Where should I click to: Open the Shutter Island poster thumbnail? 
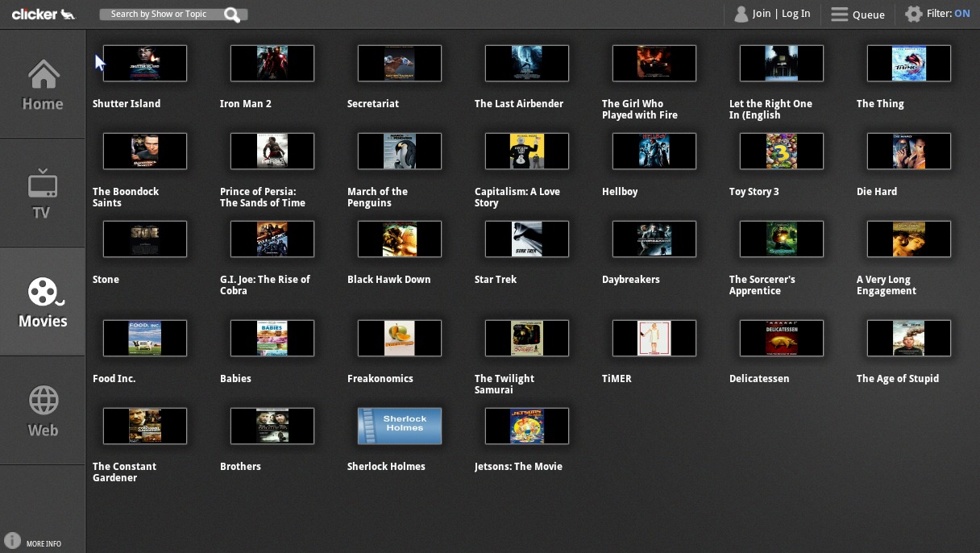pyautogui.click(x=145, y=63)
